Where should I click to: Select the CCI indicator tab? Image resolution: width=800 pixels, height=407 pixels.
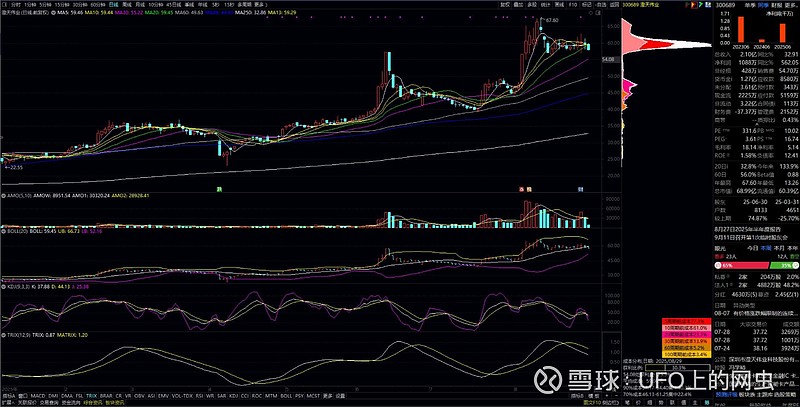245,396
